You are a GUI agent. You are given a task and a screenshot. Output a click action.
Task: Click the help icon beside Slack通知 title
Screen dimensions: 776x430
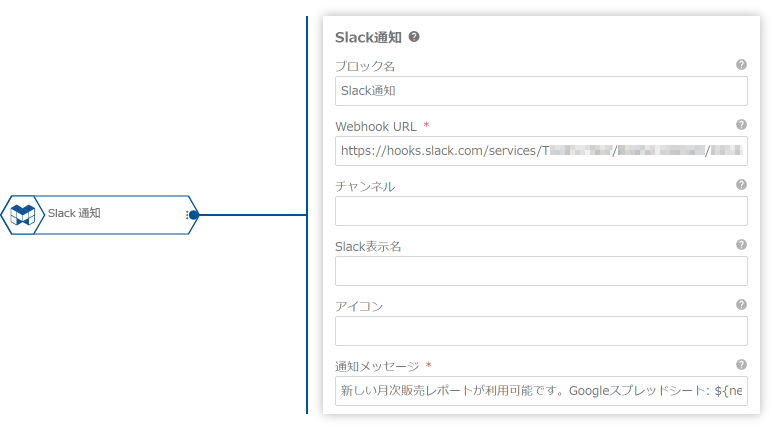pos(414,37)
